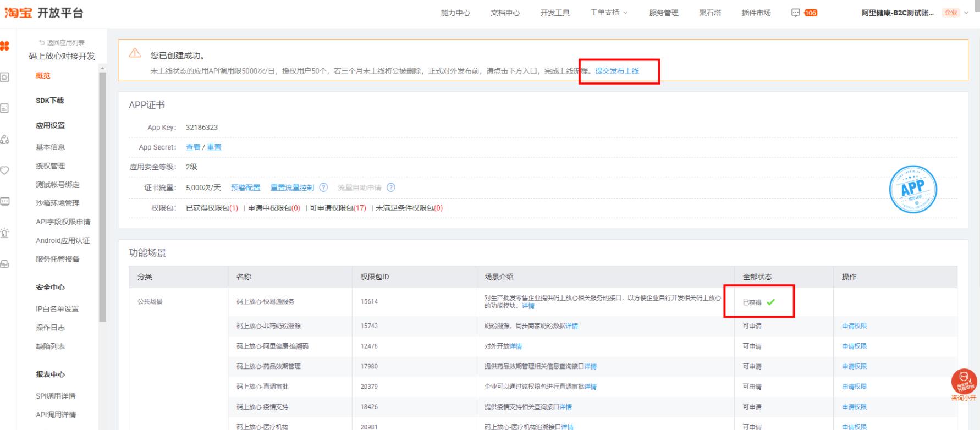Click the 提交发布上线 link
This screenshot has height=430, width=980.
point(616,71)
